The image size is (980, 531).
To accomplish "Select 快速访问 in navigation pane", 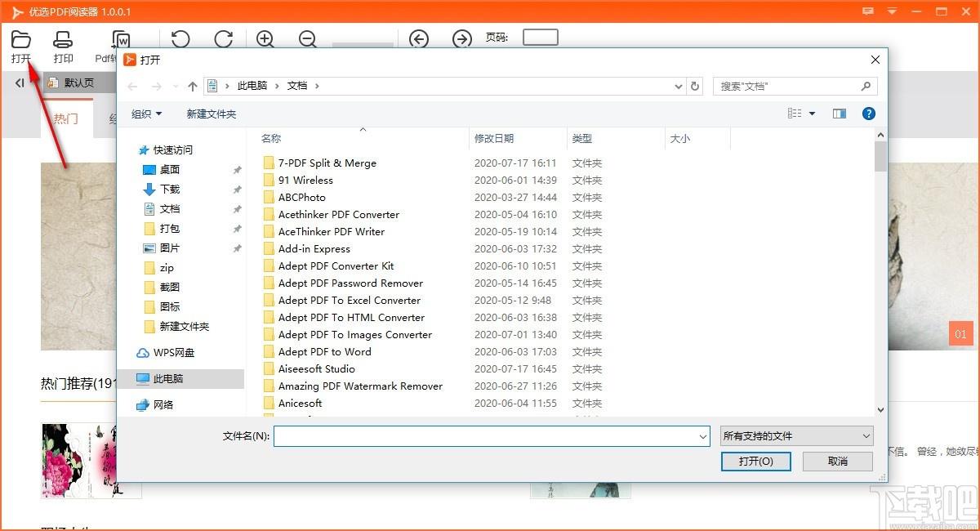I will (167, 150).
